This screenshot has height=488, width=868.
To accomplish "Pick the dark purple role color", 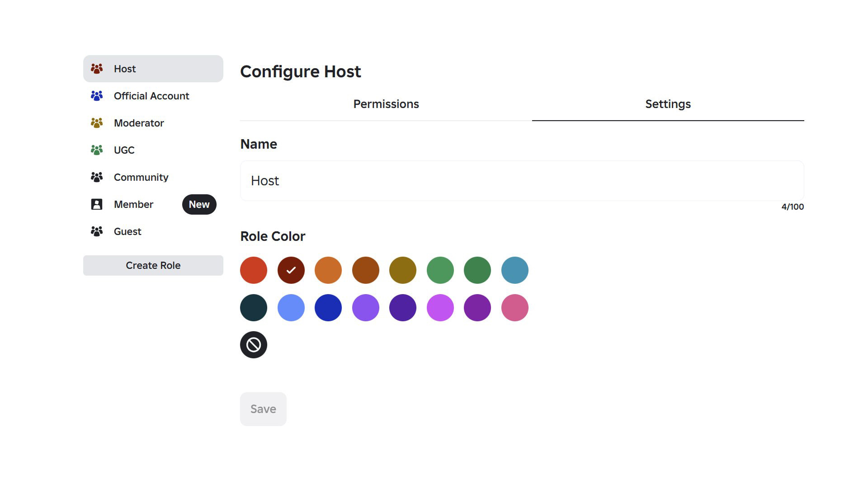I will [x=403, y=307].
